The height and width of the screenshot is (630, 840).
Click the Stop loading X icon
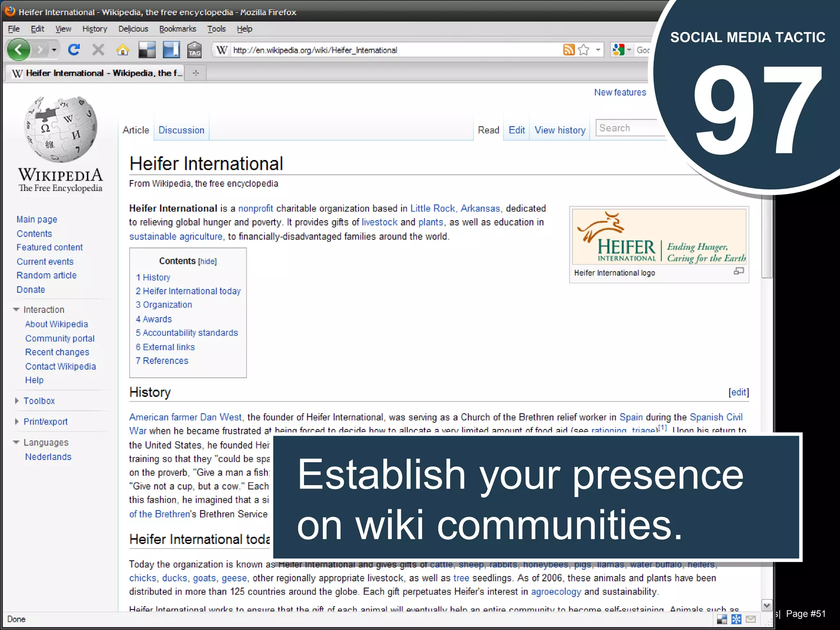pos(98,50)
